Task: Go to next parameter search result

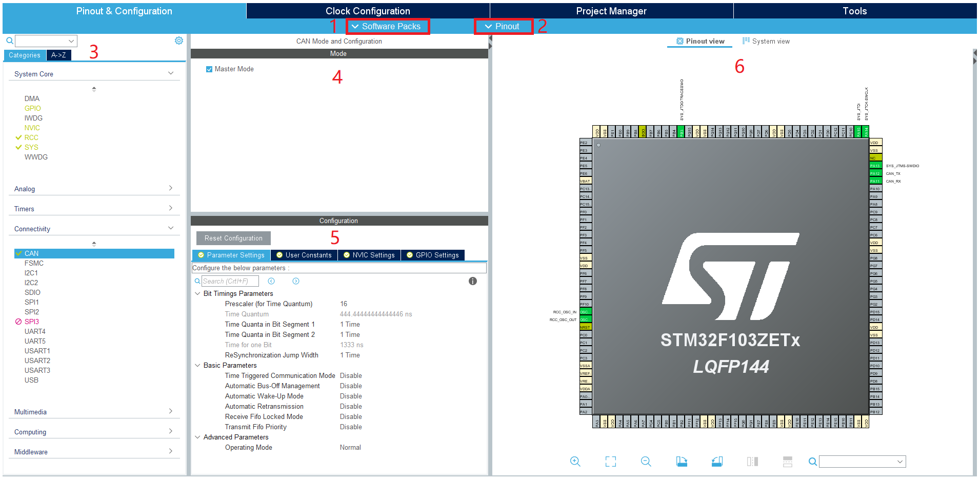Action: (x=296, y=281)
